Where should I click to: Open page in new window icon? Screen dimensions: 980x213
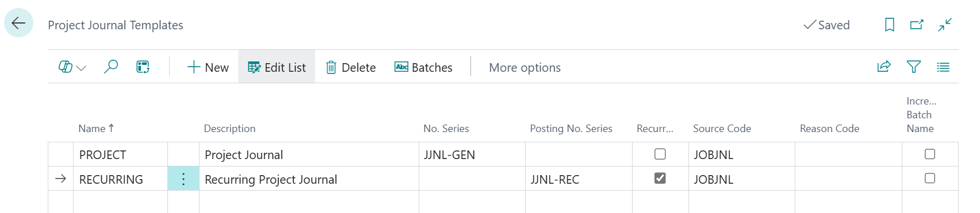[x=917, y=25]
